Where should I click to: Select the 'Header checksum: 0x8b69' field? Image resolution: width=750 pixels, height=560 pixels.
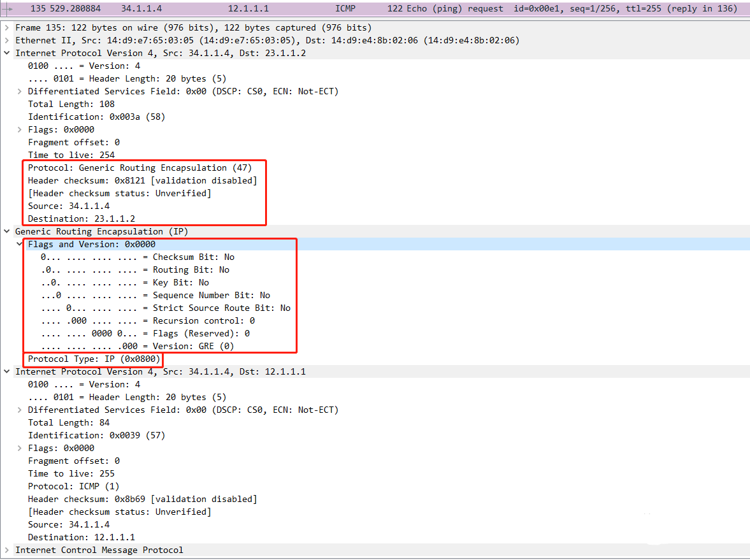142,499
